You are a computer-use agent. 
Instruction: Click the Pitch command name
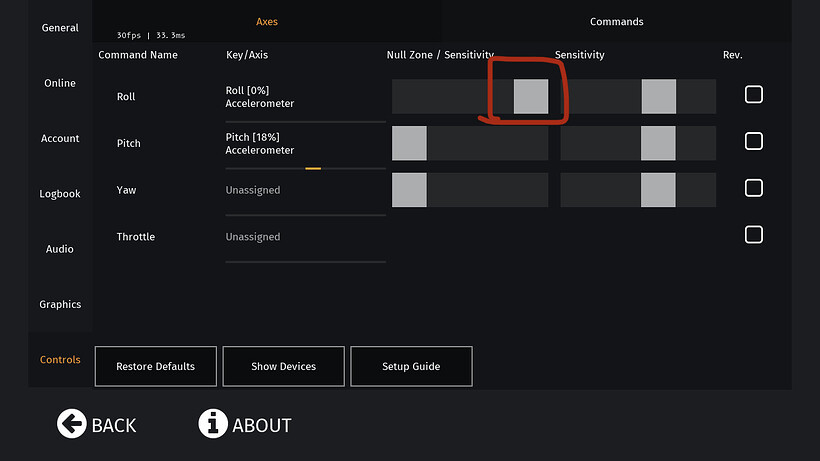[129, 143]
